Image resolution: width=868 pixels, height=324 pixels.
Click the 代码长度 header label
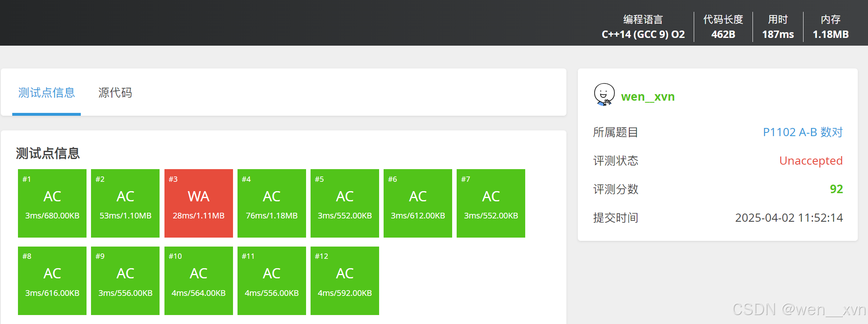pyautogui.click(x=723, y=19)
